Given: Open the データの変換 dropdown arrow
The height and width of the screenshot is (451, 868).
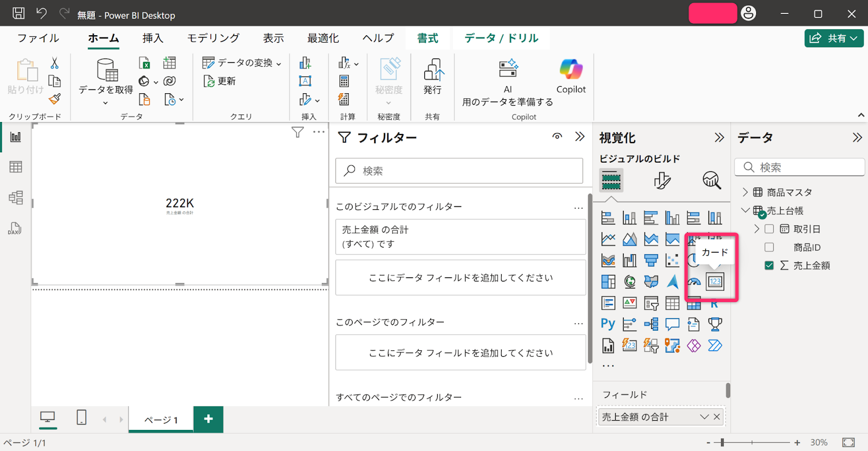Looking at the screenshot, I should (279, 64).
